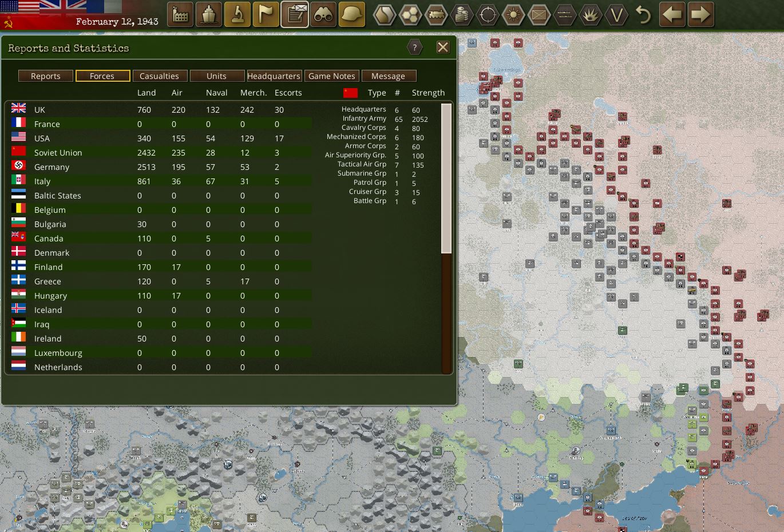The width and height of the screenshot is (784, 532).
Task: Click the Iceland country name
Action: click(48, 310)
